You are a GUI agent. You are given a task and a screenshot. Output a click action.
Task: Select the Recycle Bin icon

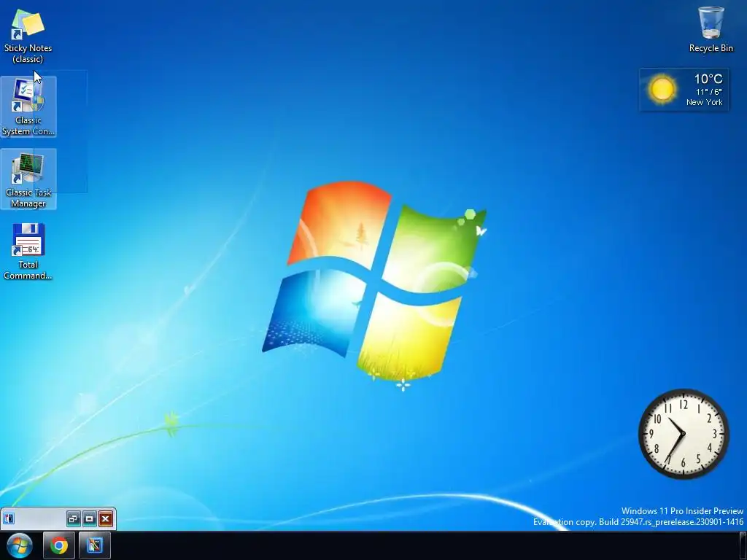711,28
